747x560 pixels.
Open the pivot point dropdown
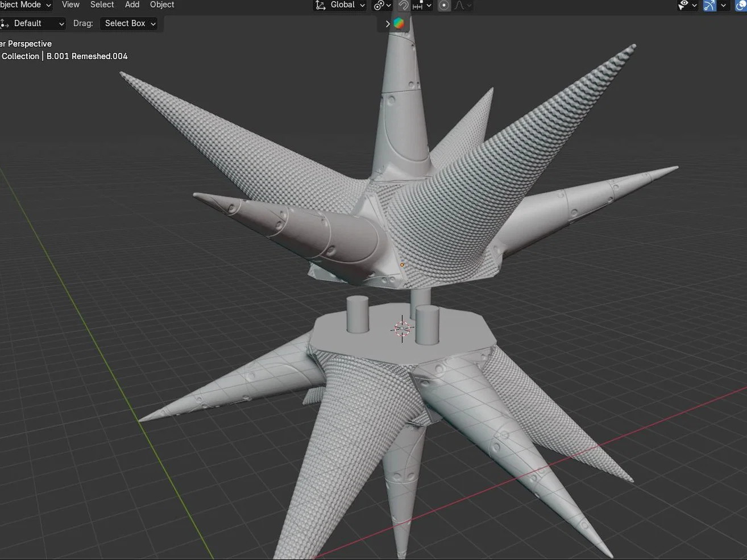coord(382,5)
